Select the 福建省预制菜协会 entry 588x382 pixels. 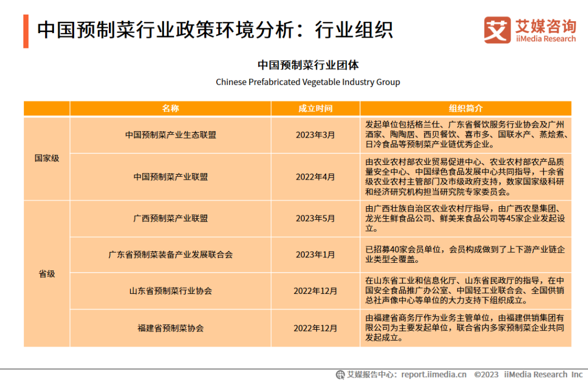[170, 328]
